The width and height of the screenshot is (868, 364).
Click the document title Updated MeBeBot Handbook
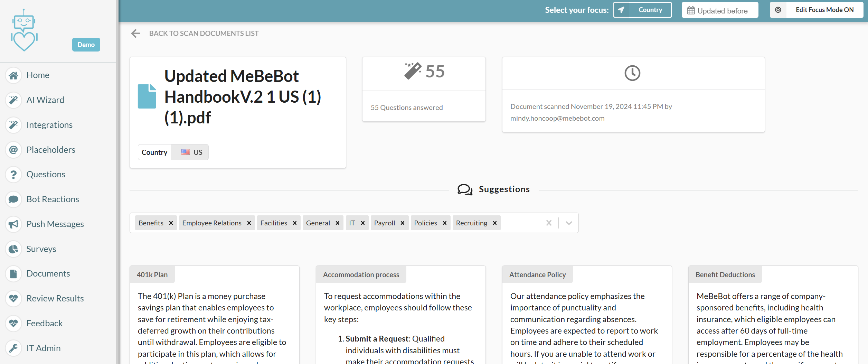pyautogui.click(x=243, y=97)
